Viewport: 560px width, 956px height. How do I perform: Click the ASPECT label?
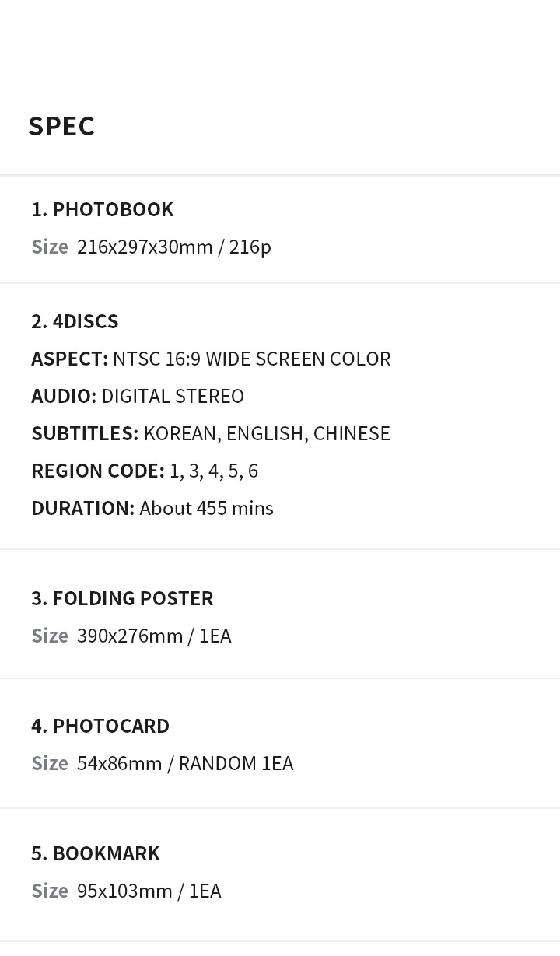point(69,359)
